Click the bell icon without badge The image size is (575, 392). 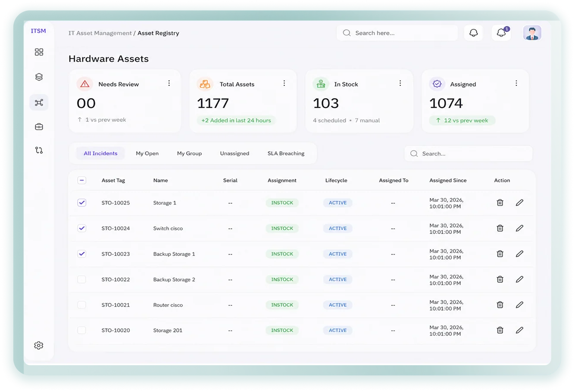473,33
